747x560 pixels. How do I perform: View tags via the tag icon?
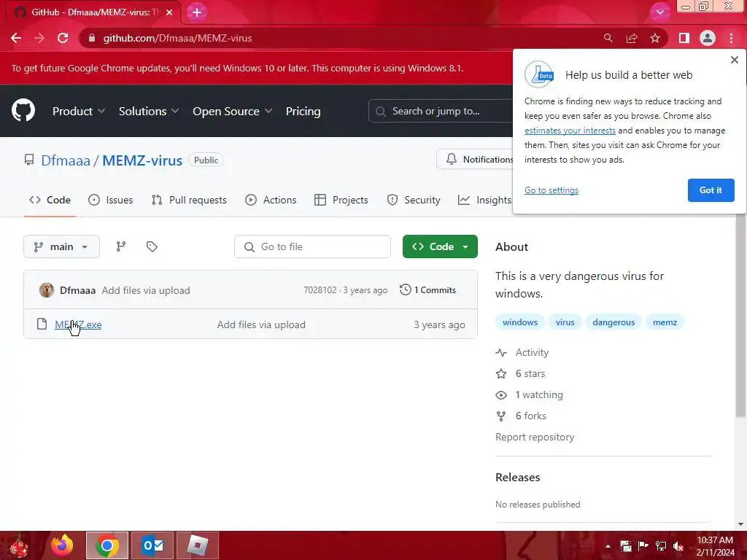click(x=152, y=246)
